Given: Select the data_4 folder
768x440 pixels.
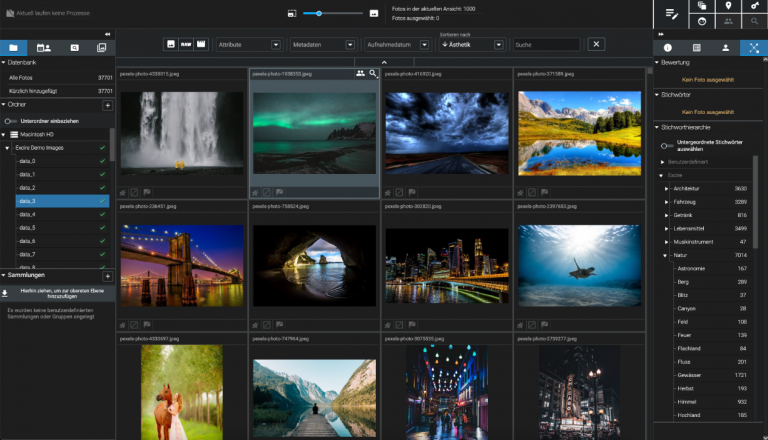Looking at the screenshot, I should [27, 214].
